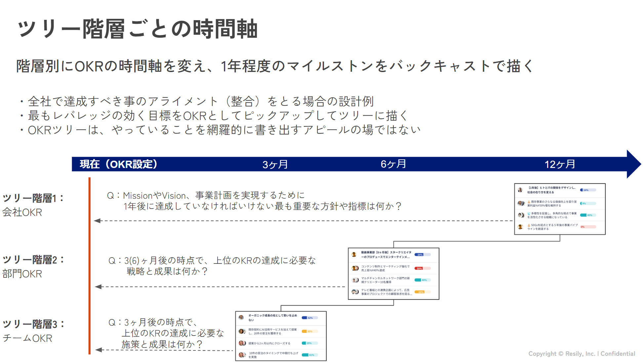Click blue emoji icon before 多様性を促進し

529,214
